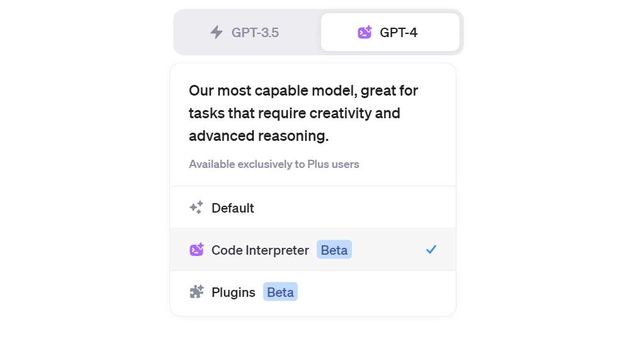Click the Code Interpreter label text

pyautogui.click(x=260, y=250)
